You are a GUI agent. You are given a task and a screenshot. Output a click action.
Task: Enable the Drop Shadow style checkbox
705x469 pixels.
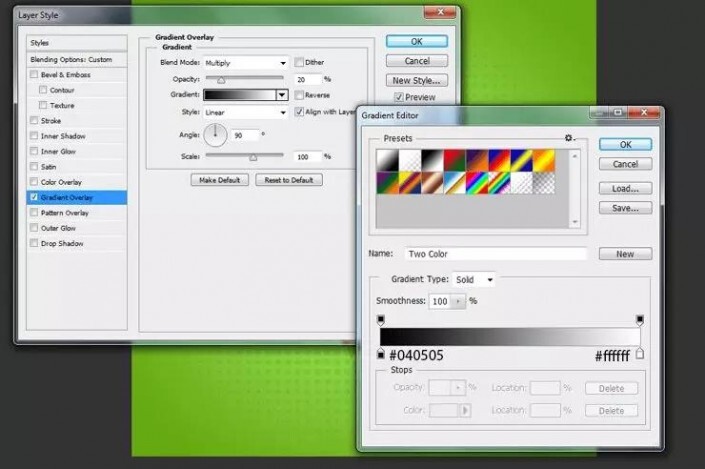point(35,243)
